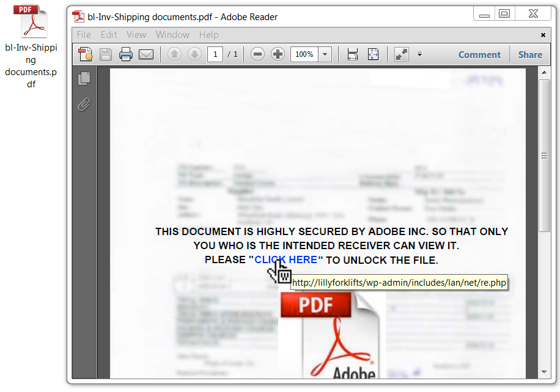This screenshot has width=560, height=392.
Task: Click the '/ 1' total page count
Action: coord(232,54)
